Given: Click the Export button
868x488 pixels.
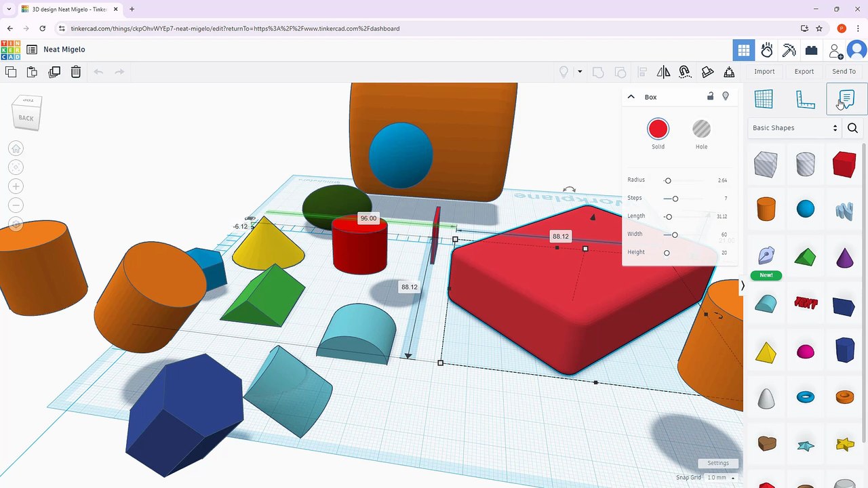Looking at the screenshot, I should click(804, 71).
